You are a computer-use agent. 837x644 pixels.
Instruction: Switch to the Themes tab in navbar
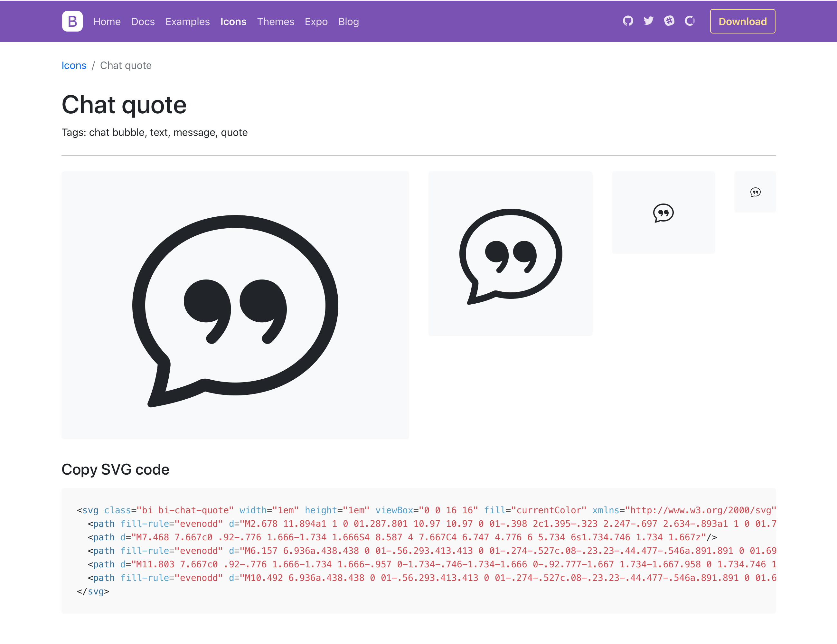(x=275, y=21)
